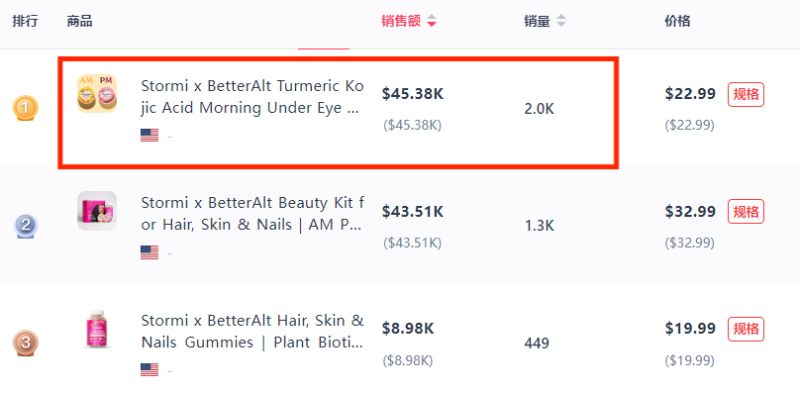Screen dimensions: 800x394
Task: Click 规格 button for the $22.99 product
Action: (x=746, y=94)
